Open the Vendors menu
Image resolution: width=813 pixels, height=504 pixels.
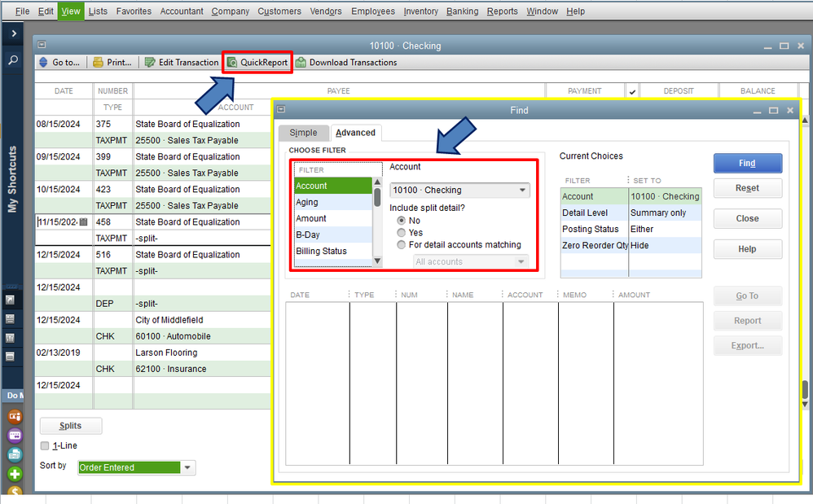click(326, 11)
